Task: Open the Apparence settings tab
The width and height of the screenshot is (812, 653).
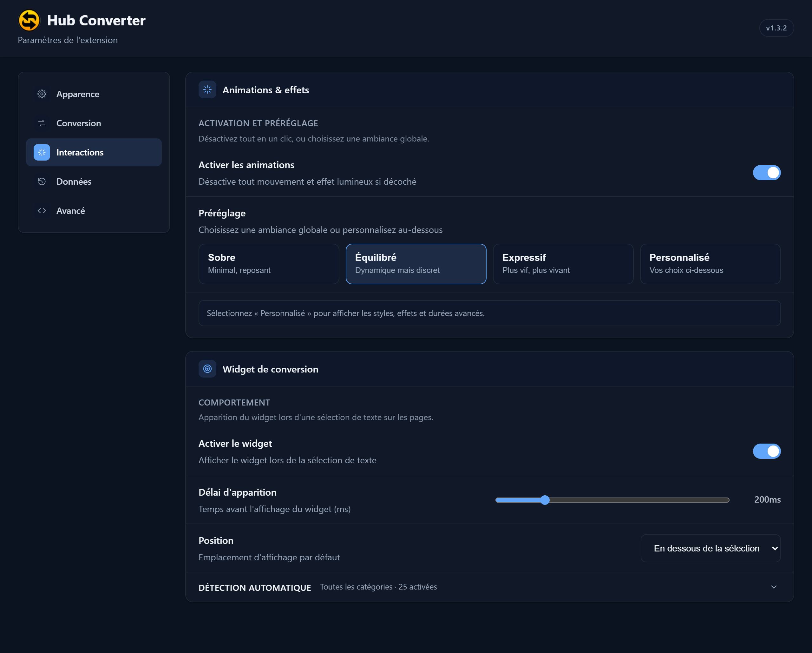Action: pyautogui.click(x=94, y=94)
